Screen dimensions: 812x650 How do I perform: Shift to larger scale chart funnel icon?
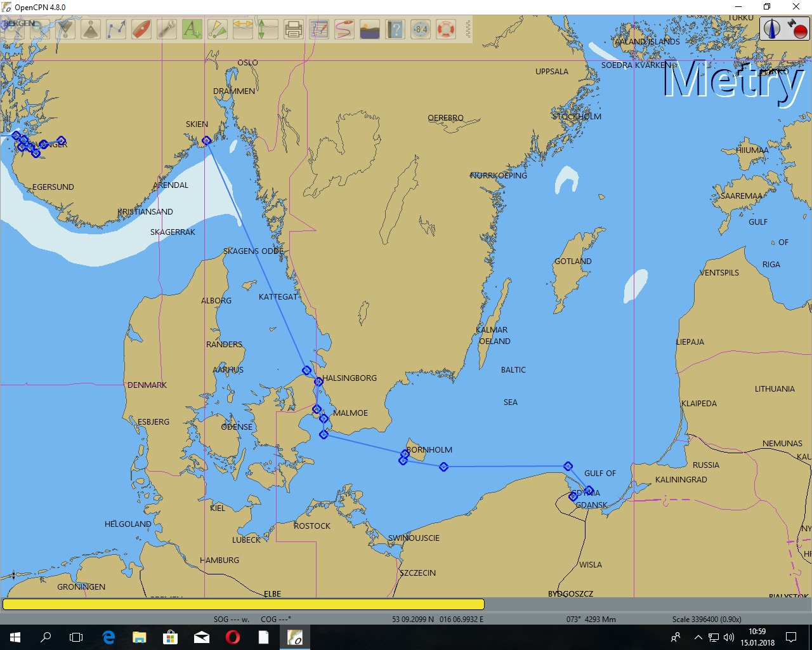tap(66, 29)
